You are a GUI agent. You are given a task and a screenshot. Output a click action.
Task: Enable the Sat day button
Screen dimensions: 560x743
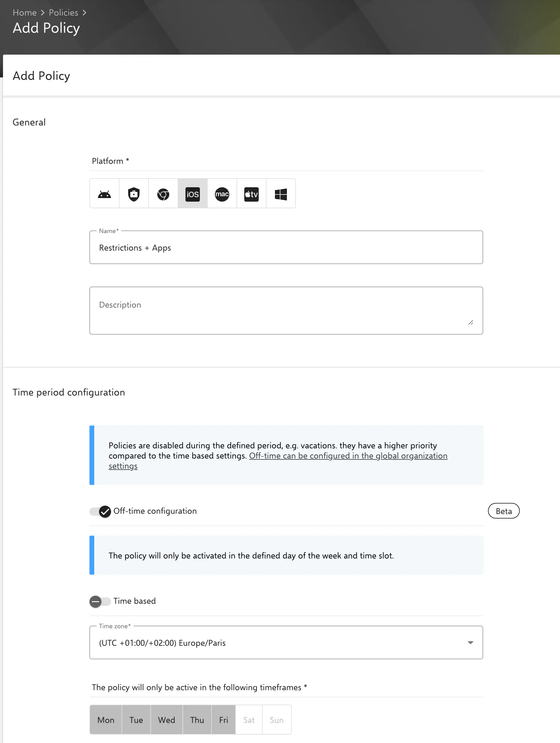coord(249,720)
